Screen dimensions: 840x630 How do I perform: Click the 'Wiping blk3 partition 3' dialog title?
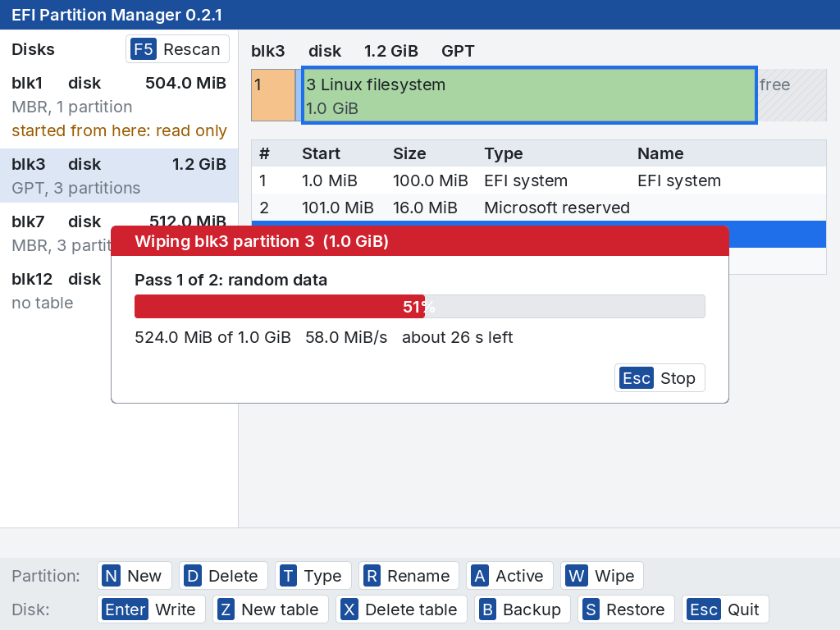click(262, 242)
